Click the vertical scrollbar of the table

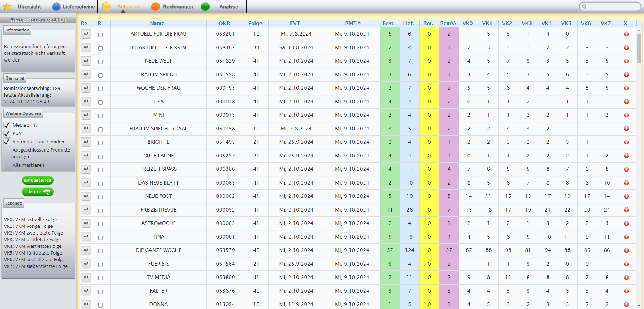pos(639,48)
